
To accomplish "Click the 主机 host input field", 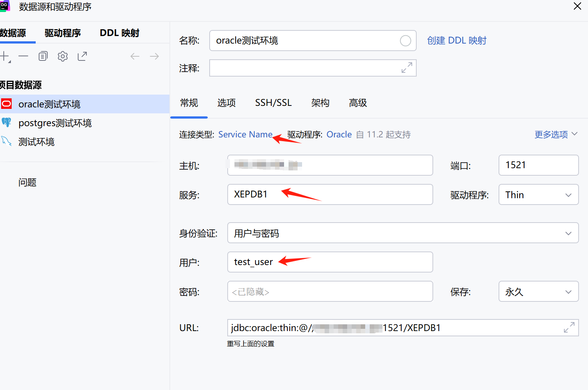I will pyautogui.click(x=330, y=165).
